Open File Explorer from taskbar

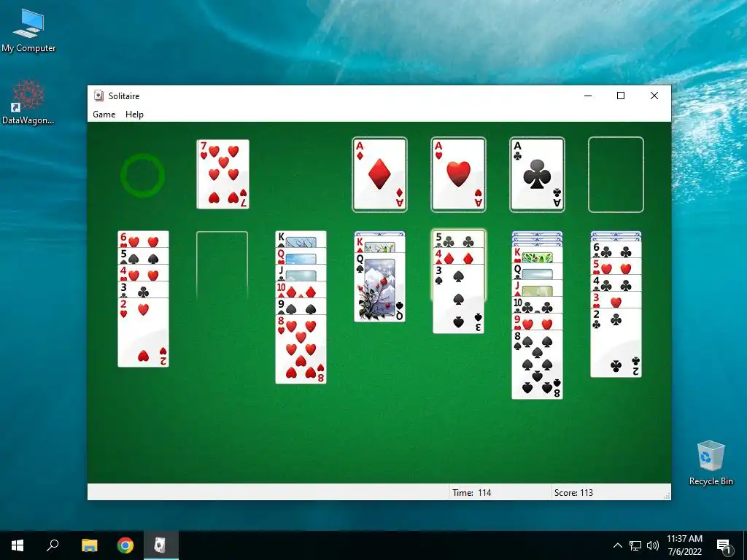pyautogui.click(x=89, y=545)
